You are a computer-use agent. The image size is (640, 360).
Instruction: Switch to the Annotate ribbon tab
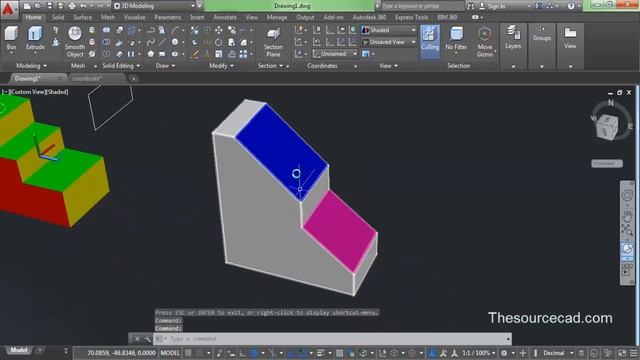[225, 17]
